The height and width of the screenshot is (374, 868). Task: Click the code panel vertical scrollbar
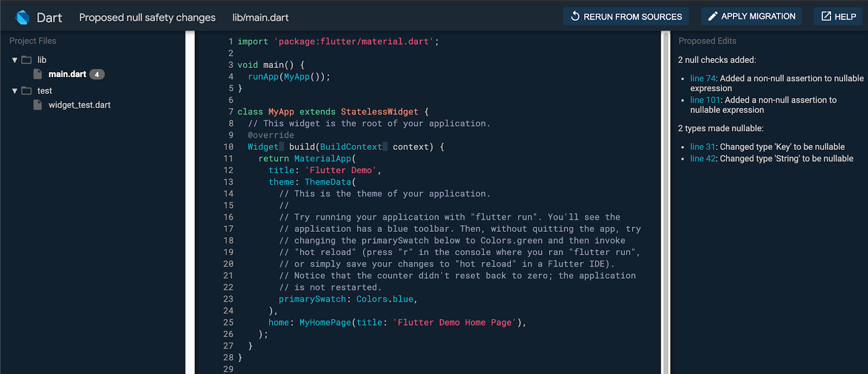pos(666,202)
